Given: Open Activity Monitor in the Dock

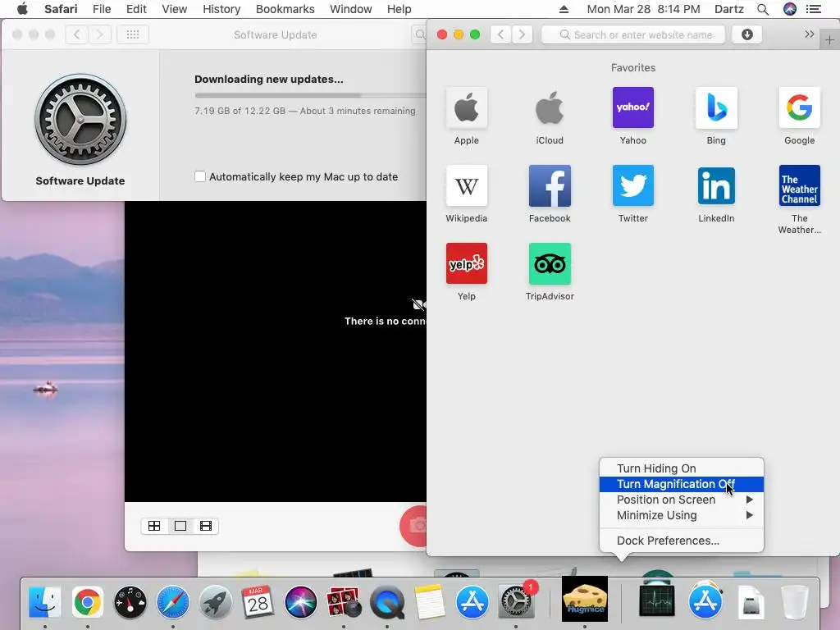Looking at the screenshot, I should [657, 601].
